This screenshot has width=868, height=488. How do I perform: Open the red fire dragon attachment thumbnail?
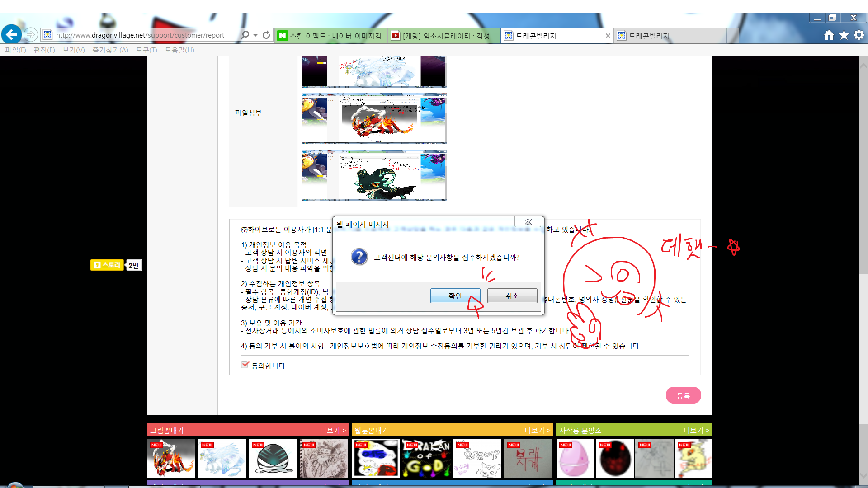pos(374,118)
